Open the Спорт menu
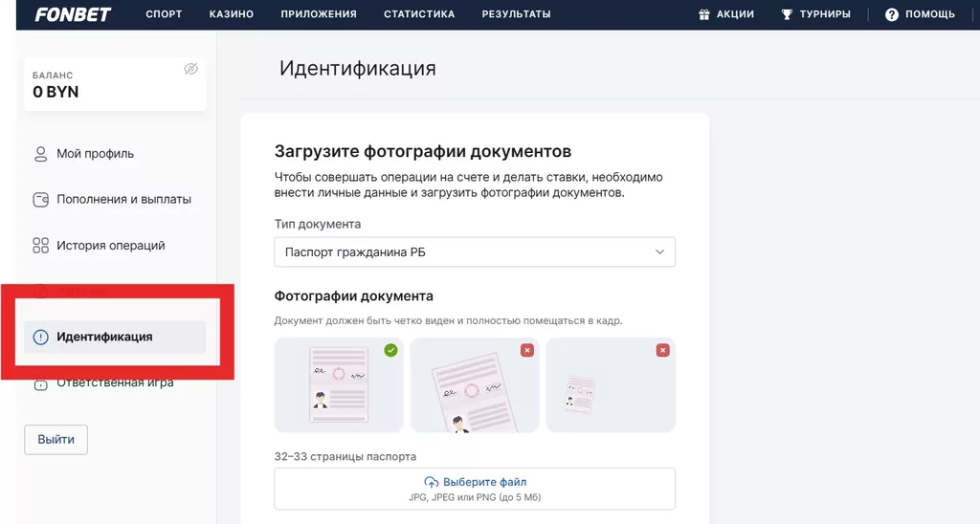Screen dimensions: 980x524 (x=164, y=13)
